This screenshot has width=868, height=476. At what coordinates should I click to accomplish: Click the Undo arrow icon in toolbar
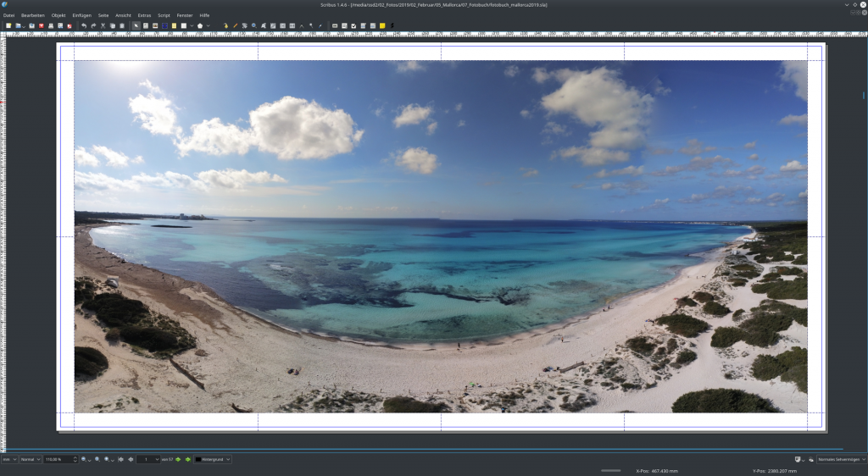84,26
